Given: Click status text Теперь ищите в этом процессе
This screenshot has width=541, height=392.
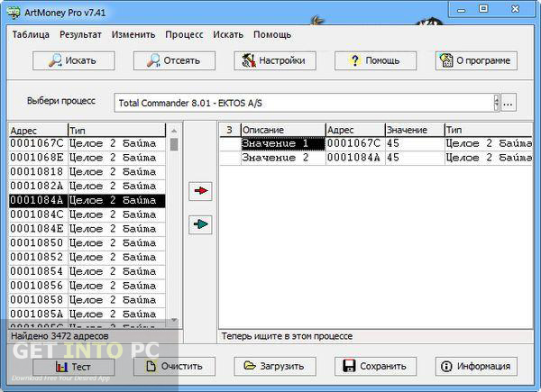Looking at the screenshot, I should [x=287, y=336].
